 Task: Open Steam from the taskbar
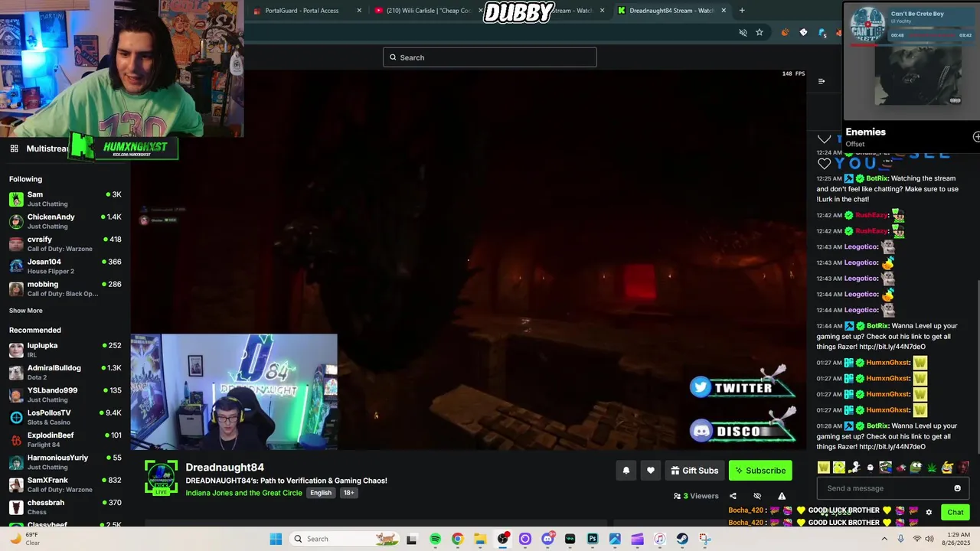[x=682, y=539]
